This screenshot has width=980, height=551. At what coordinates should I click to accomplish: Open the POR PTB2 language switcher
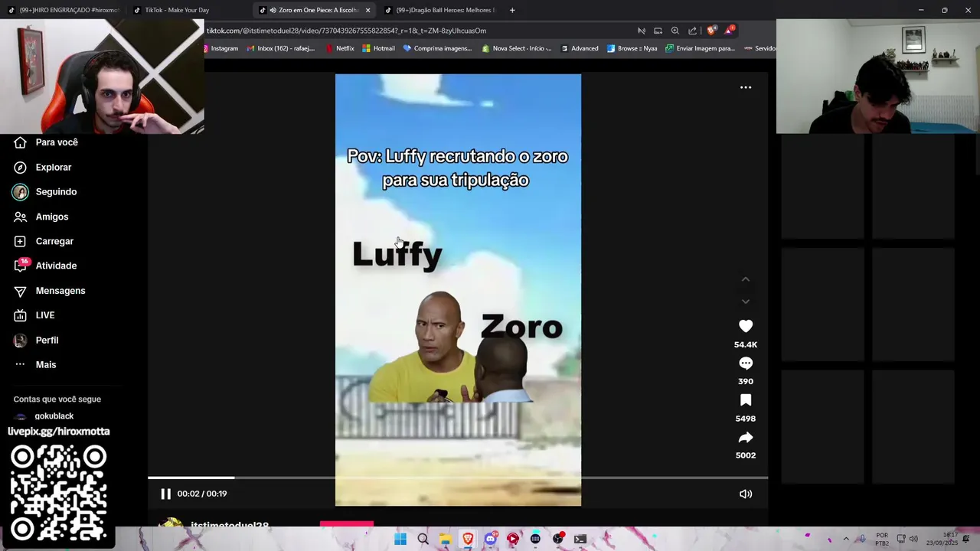tap(882, 539)
